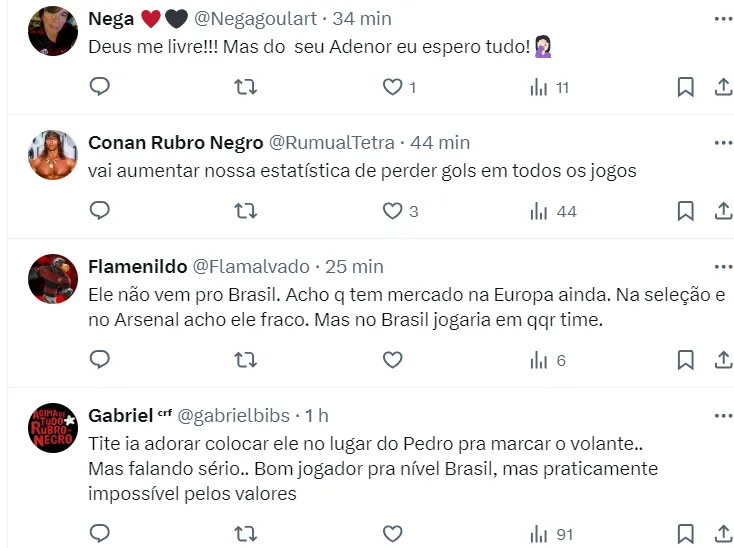
Task: Click Nega's profile picture
Action: [53, 31]
